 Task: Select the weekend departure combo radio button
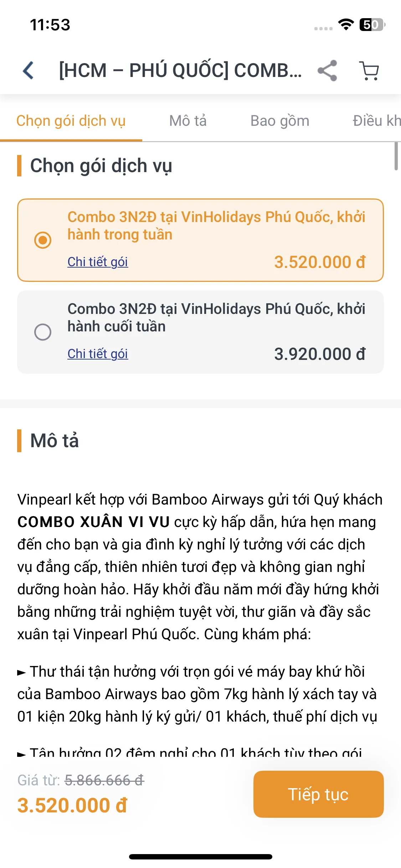[x=43, y=332]
